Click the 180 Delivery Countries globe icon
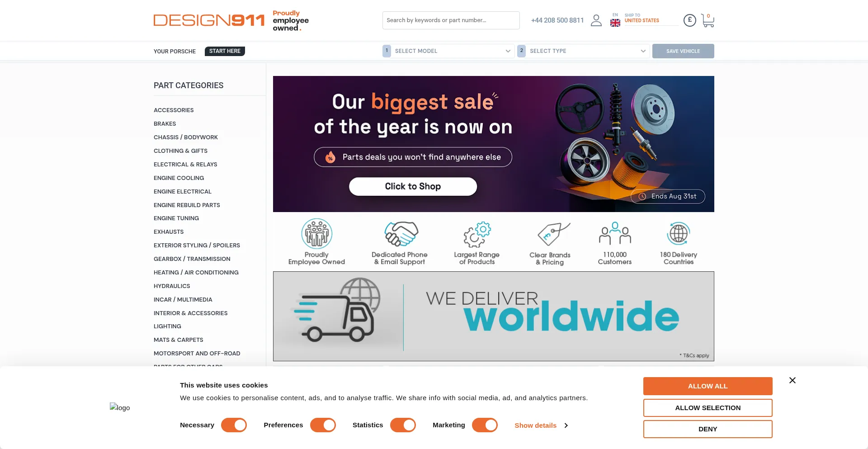The height and width of the screenshot is (449, 868). (679, 234)
